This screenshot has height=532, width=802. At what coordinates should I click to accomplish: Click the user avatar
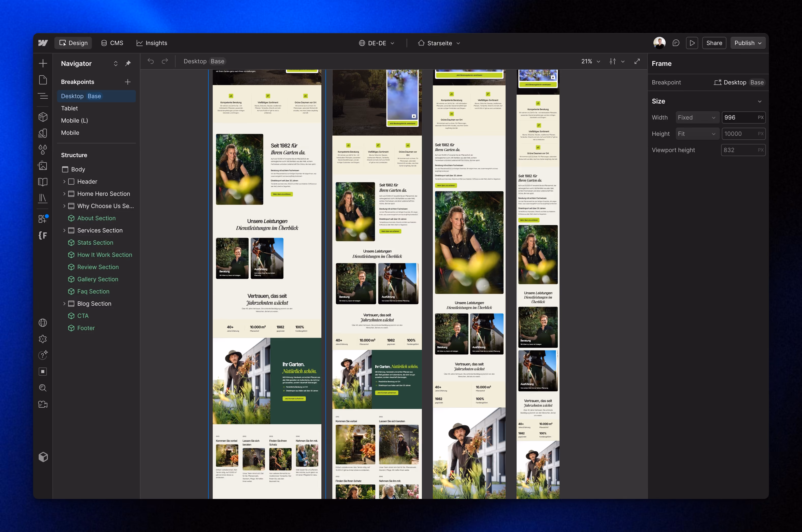(659, 43)
